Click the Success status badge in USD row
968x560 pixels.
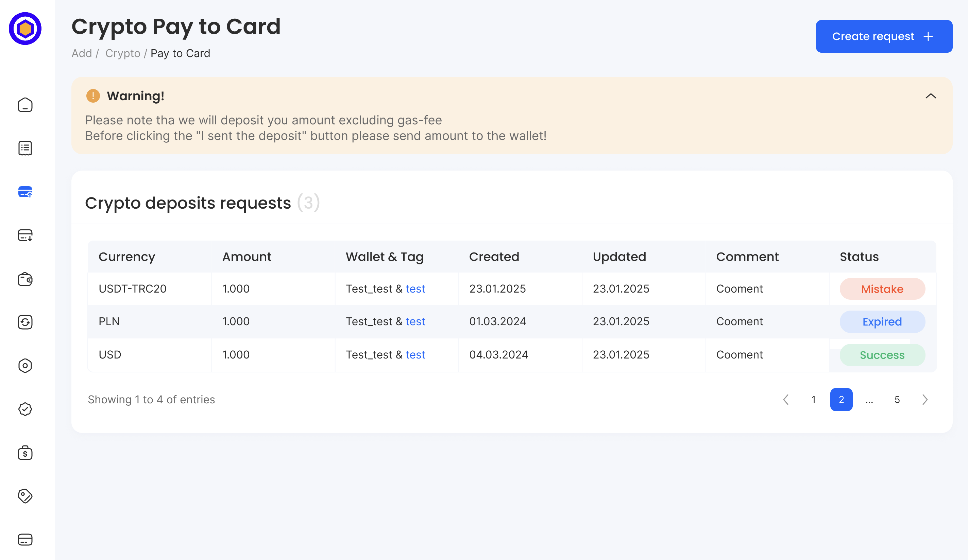pyautogui.click(x=882, y=355)
